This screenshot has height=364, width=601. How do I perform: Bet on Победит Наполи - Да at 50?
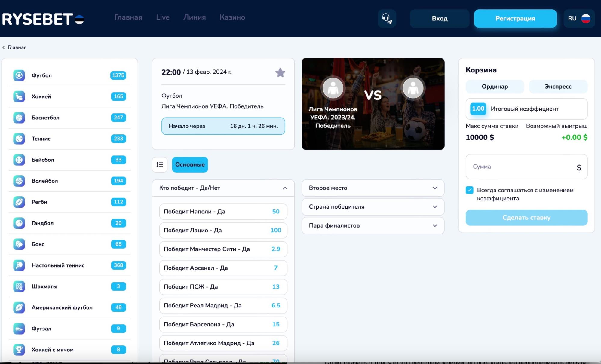point(223,212)
